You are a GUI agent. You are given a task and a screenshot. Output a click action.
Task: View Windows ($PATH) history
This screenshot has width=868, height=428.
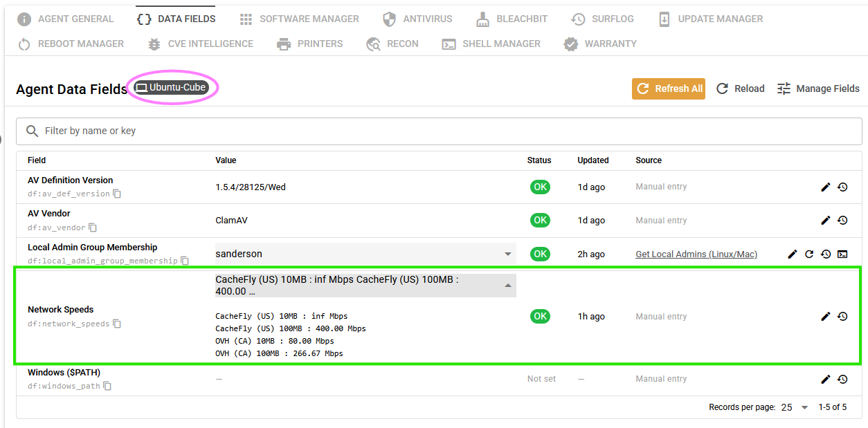tap(842, 379)
